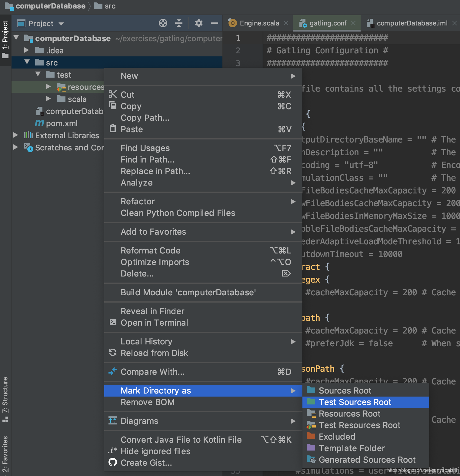The width and height of the screenshot is (460, 476).
Task: Click the Scratches and Consoles icon
Action: [x=28, y=148]
